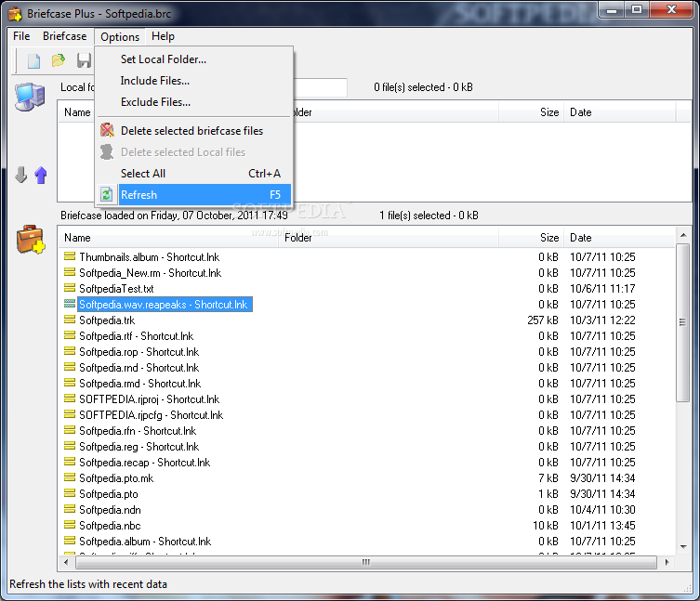Click vertical scrollbar down arrow
The width and height of the screenshot is (700, 601).
click(x=683, y=546)
